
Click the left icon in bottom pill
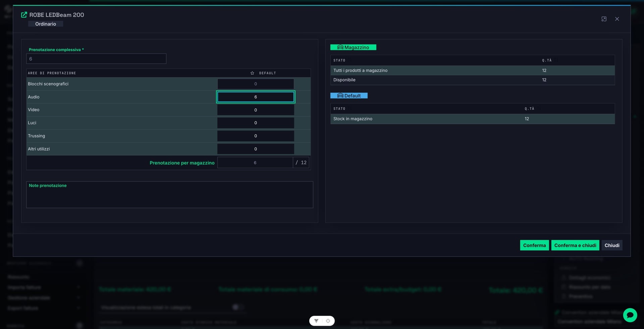(316, 321)
